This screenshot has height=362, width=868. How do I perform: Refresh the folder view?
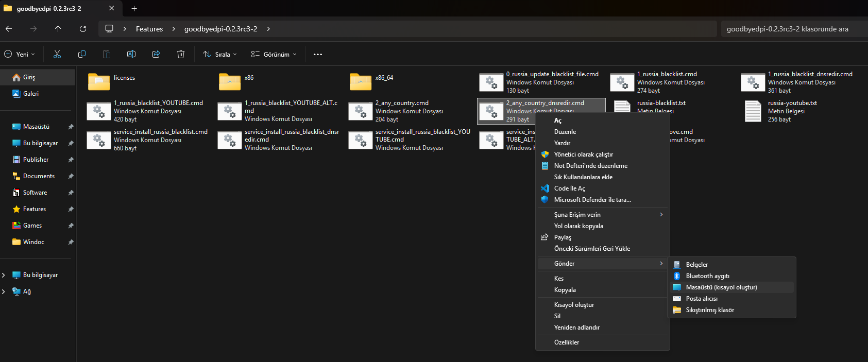(x=83, y=29)
